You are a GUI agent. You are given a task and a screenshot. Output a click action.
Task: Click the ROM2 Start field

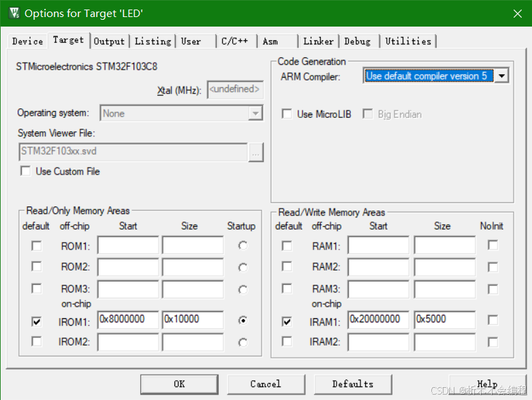[128, 267]
